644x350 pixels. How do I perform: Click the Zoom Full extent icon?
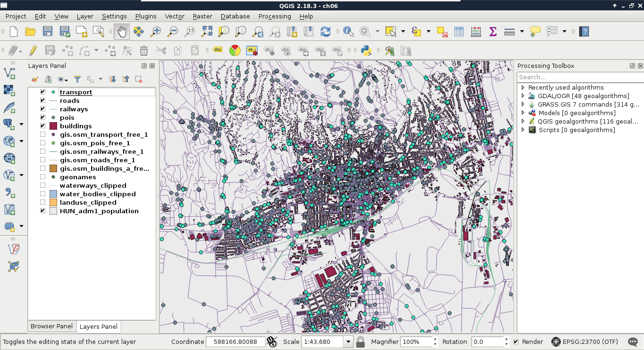click(x=207, y=32)
